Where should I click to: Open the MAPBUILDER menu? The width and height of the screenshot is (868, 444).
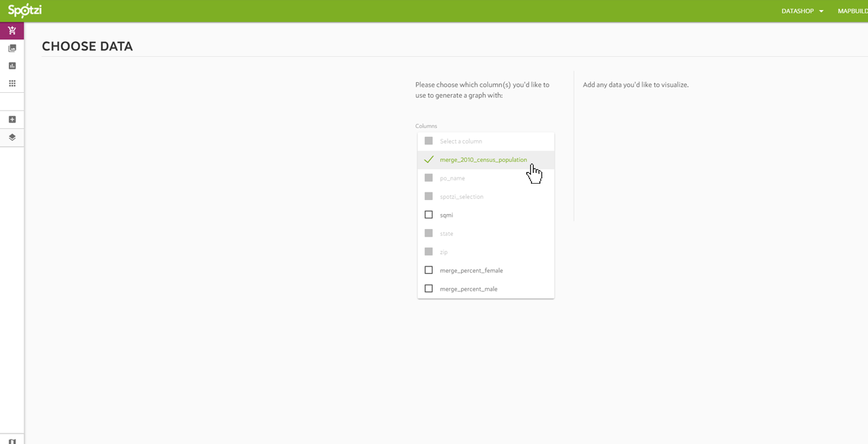[852, 11]
